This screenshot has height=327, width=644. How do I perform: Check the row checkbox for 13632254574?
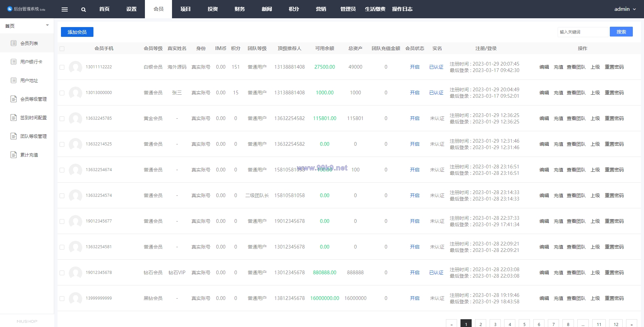click(x=62, y=196)
